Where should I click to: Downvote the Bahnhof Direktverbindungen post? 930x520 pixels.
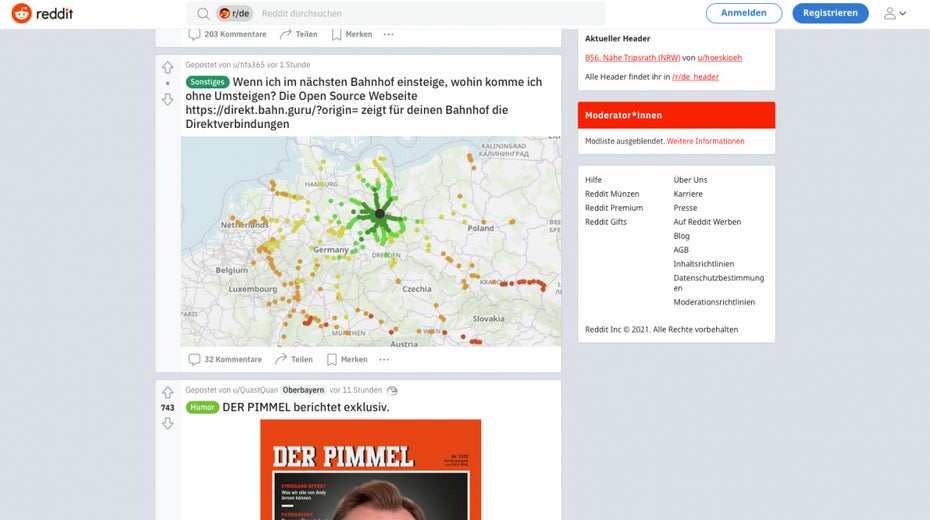pyautogui.click(x=168, y=99)
